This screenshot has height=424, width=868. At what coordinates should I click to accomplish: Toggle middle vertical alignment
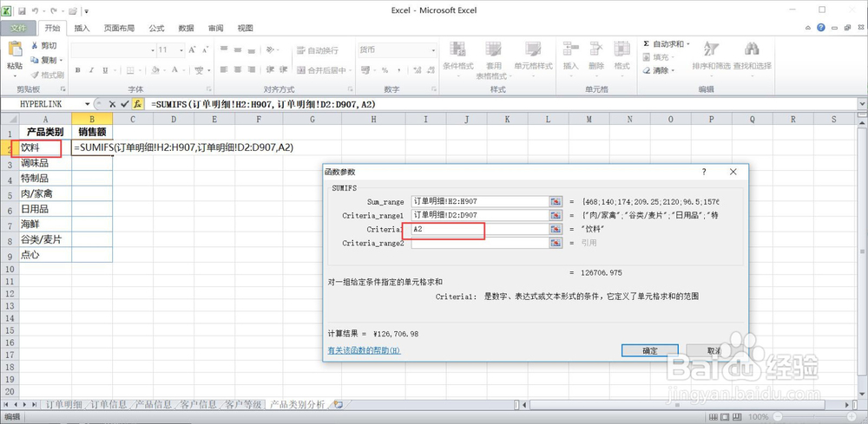click(x=238, y=49)
